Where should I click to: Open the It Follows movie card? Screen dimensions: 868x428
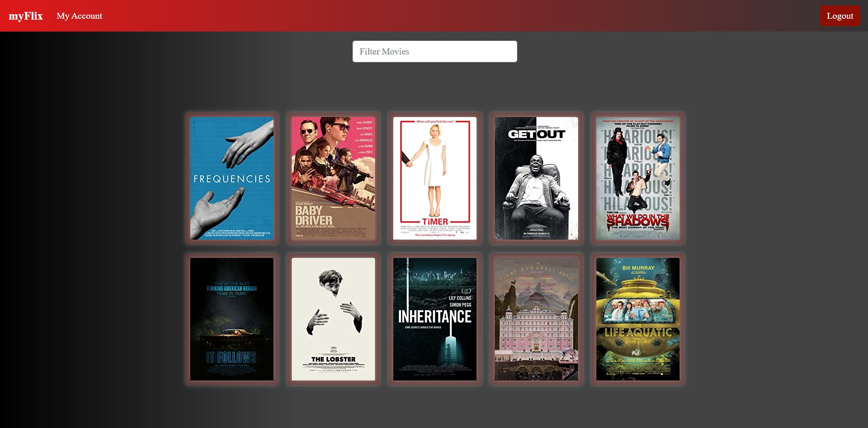point(231,319)
